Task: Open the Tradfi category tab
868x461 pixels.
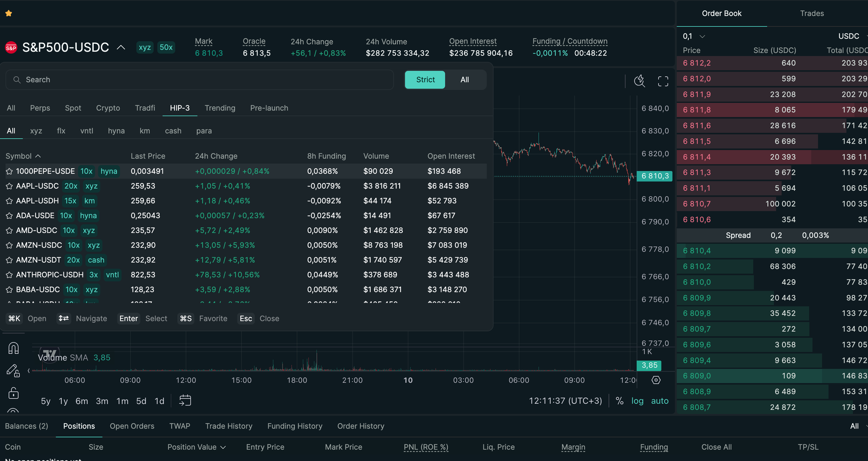Action: [145, 108]
